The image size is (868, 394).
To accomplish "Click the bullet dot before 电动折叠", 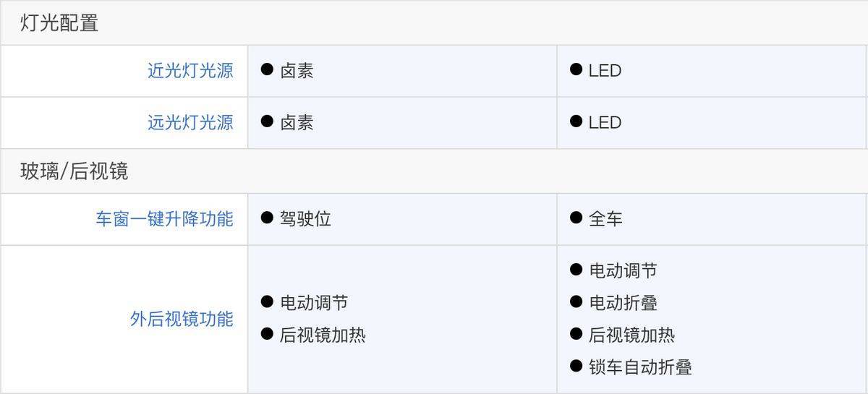I will click(x=576, y=301).
